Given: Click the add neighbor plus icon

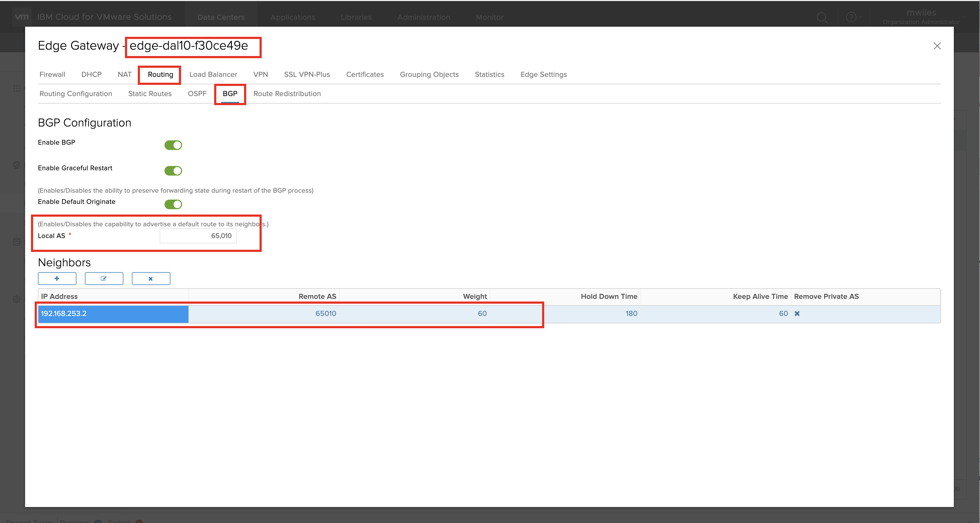Looking at the screenshot, I should coord(57,278).
